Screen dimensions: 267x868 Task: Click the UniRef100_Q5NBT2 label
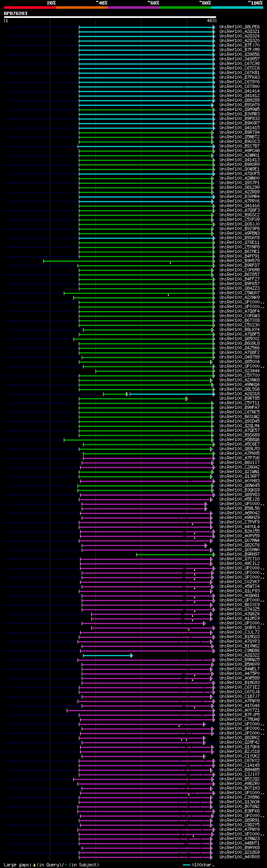pyautogui.click(x=239, y=137)
